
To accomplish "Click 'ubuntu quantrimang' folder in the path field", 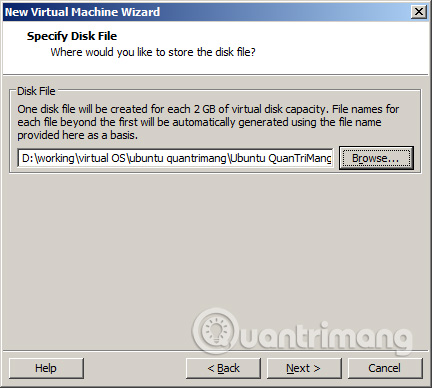I will (178, 158).
